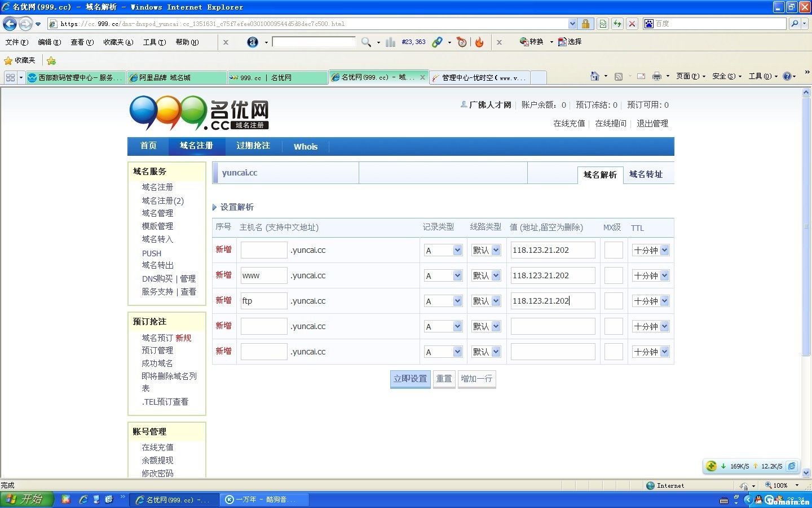This screenshot has width=812, height=508.
Task: Switch to the 西部数码管理中心 browser tab
Action: point(76,78)
